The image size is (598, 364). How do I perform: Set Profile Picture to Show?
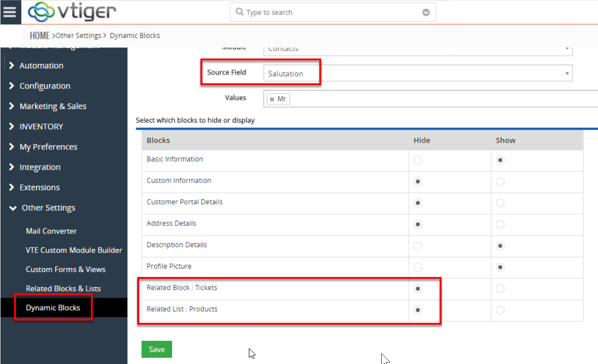coord(500,267)
